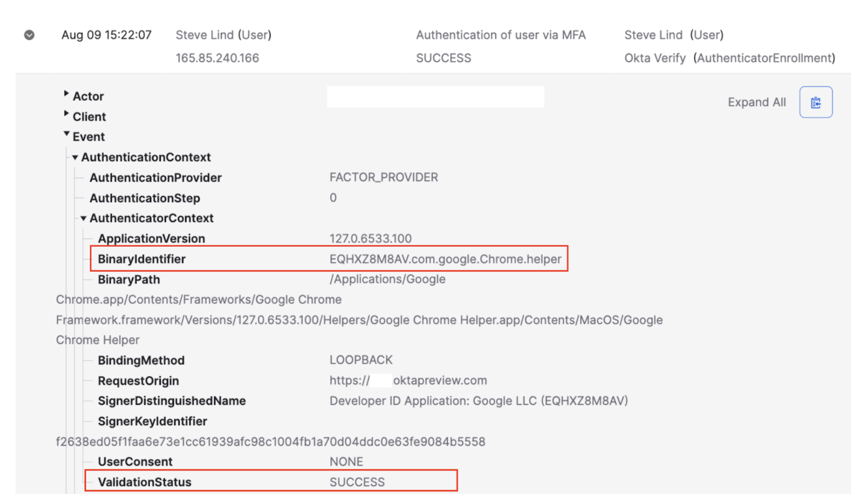Select the ValidationStatus field row
868x500 pixels.
[x=145, y=482]
